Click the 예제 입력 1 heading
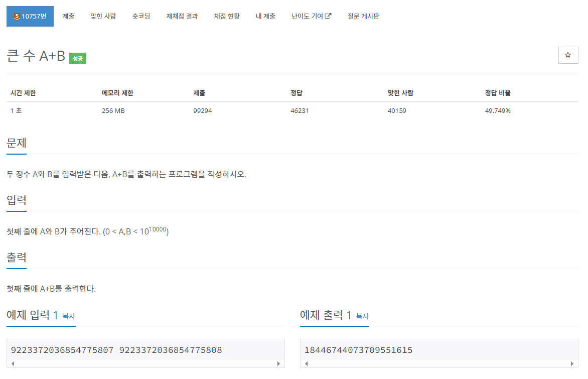The width and height of the screenshot is (588, 379). click(32, 315)
